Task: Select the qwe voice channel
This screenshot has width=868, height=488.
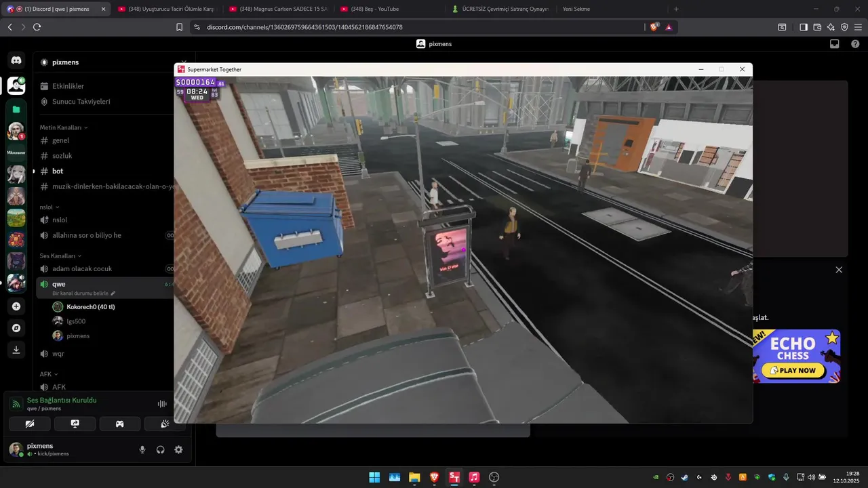Action: click(x=59, y=284)
